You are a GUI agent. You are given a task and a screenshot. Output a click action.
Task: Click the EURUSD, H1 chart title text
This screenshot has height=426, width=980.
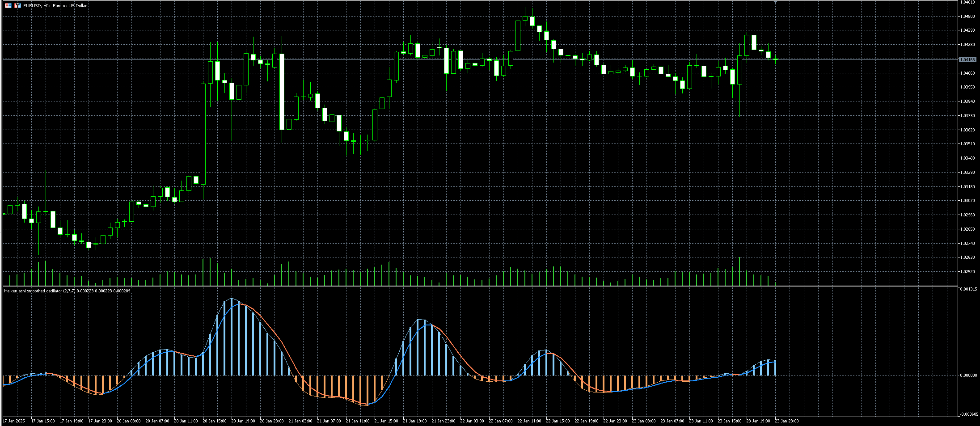click(55, 6)
